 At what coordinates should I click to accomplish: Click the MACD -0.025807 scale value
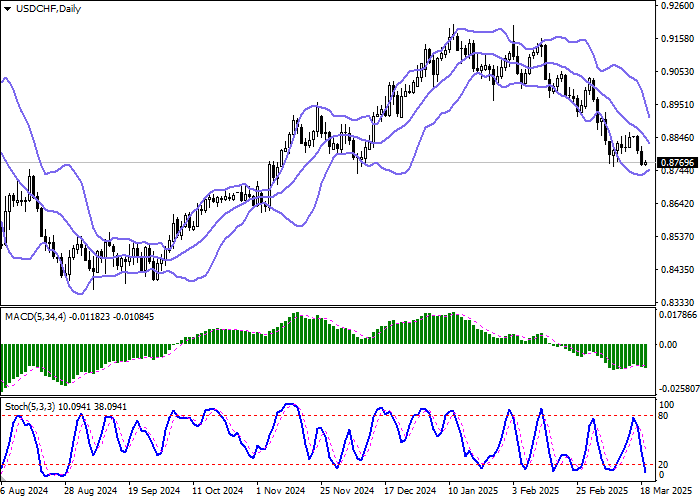click(677, 388)
